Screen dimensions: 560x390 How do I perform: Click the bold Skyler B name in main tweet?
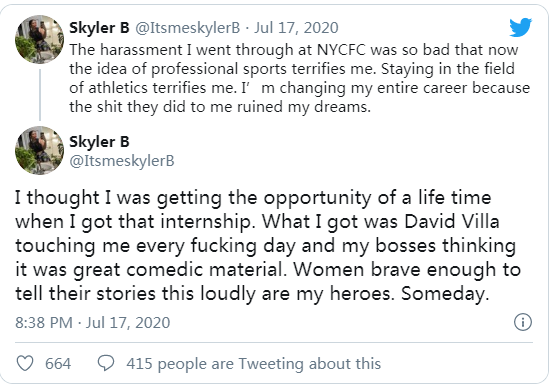point(99,142)
